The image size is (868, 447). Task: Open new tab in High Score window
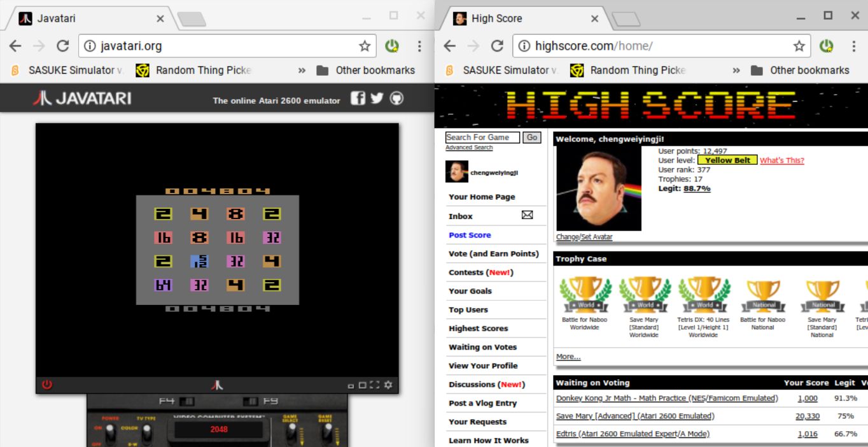coord(626,20)
